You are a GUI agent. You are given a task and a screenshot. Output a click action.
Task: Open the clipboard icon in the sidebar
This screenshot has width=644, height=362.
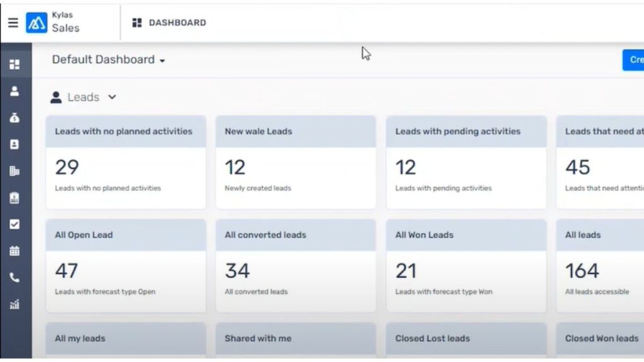pos(14,198)
